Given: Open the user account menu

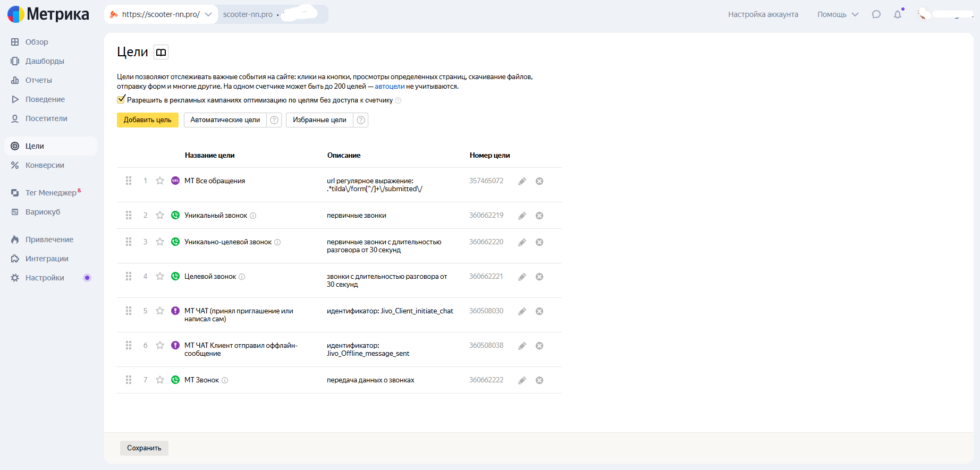Looking at the screenshot, I should tap(946, 14).
